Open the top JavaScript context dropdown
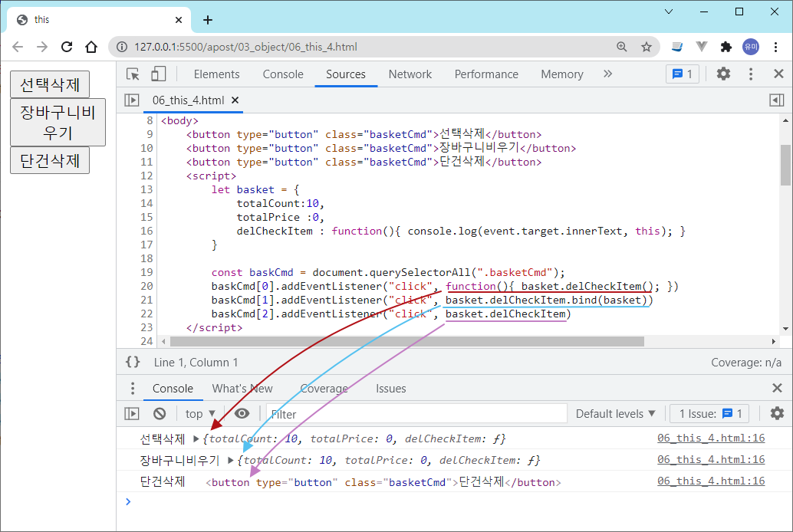 pos(201,414)
